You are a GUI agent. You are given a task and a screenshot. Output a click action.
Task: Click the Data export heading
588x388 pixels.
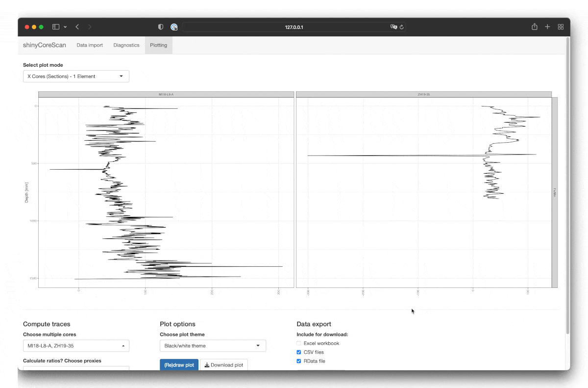(x=314, y=324)
